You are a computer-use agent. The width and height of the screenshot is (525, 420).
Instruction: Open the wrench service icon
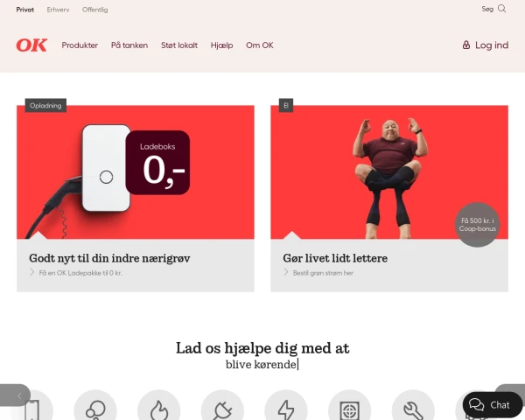click(413, 410)
